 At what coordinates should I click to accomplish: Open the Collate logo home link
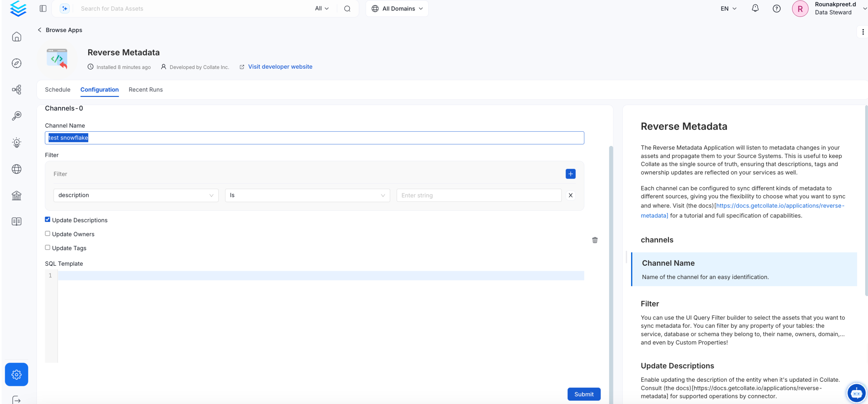[18, 9]
